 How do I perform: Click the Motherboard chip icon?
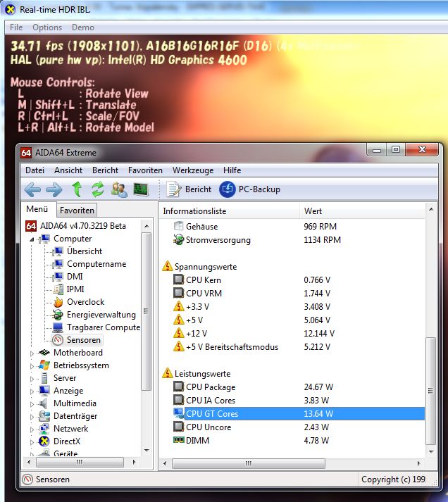44,353
